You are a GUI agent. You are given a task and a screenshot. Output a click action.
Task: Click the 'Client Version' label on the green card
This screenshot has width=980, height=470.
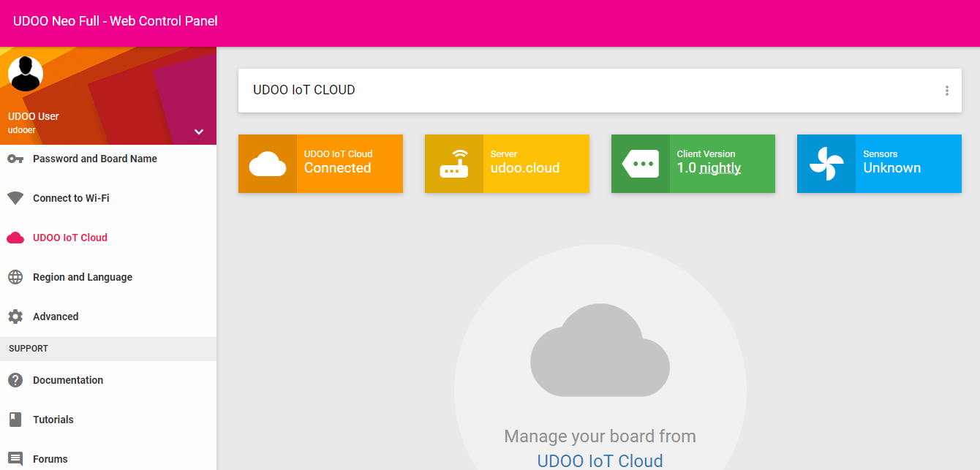(x=706, y=154)
